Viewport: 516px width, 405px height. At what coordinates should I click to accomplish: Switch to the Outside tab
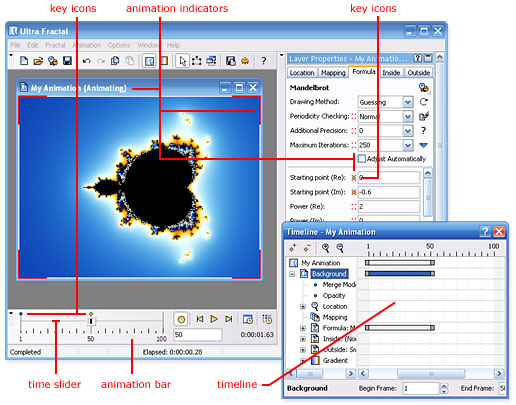click(x=419, y=73)
